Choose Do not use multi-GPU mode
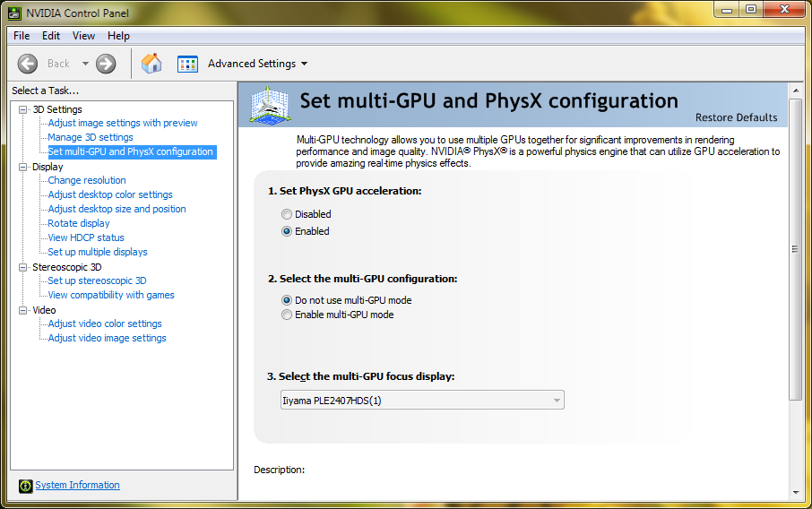Viewport: 812px width, 509px height. [287, 300]
